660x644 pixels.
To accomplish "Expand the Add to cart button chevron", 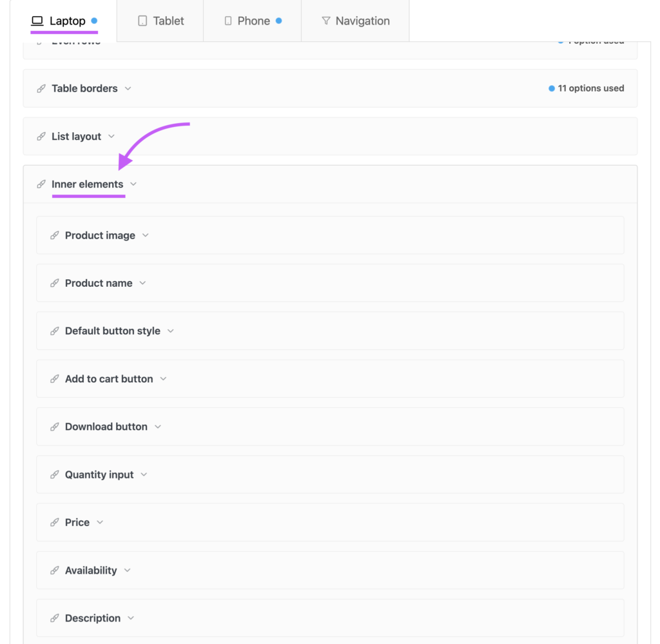I will point(163,379).
